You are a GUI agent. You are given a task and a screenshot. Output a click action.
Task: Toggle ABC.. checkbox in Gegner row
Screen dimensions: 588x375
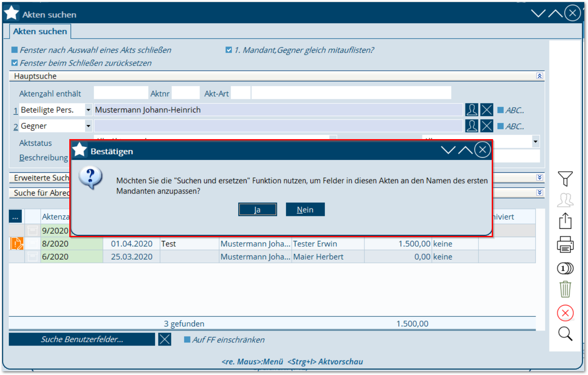(x=500, y=126)
